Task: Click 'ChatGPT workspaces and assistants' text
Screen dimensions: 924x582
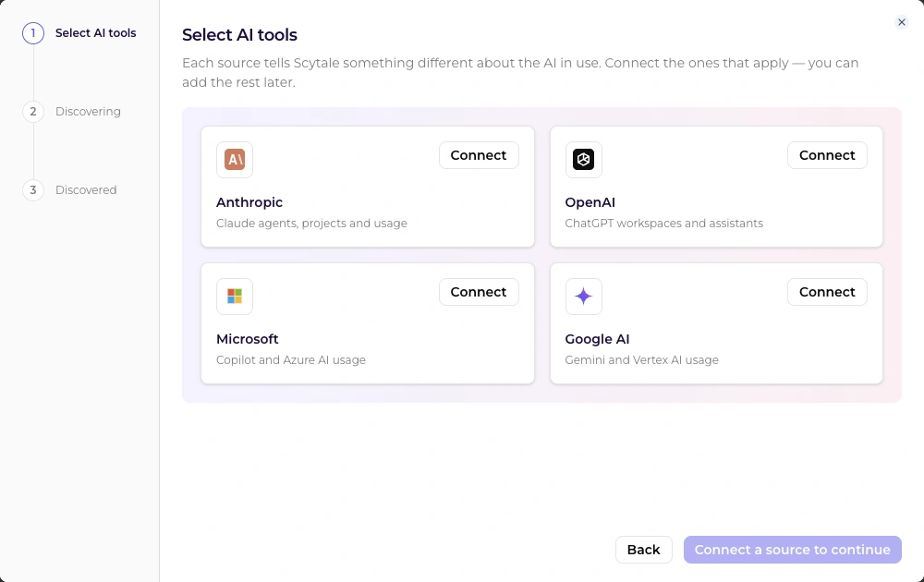Action: [663, 224]
